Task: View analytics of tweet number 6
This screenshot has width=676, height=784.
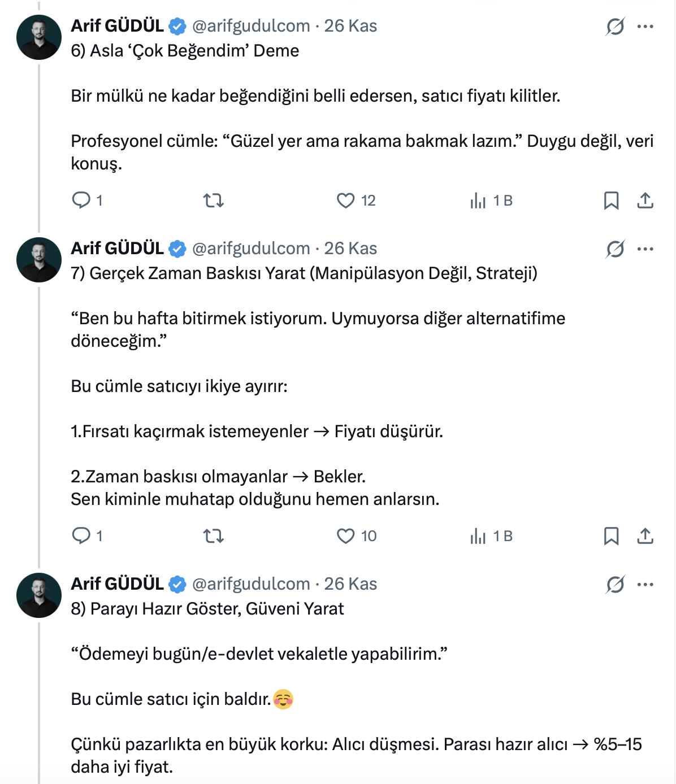Action: (x=478, y=201)
